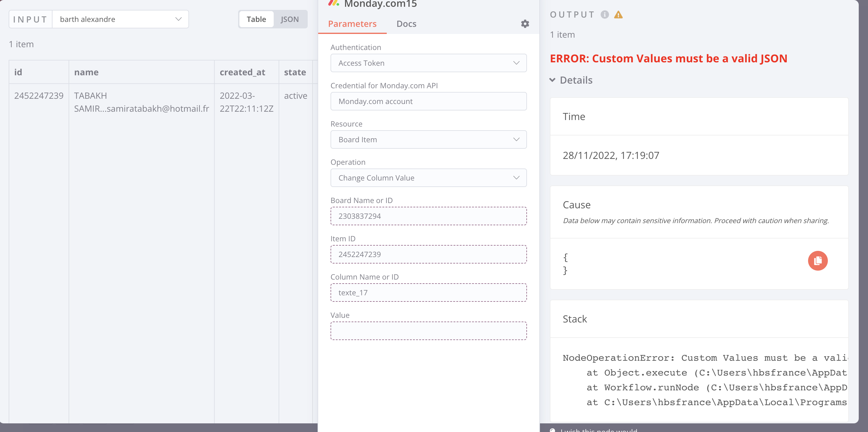Open the Authentication Access Token dropdown
Image resolution: width=868 pixels, height=432 pixels.
point(428,63)
